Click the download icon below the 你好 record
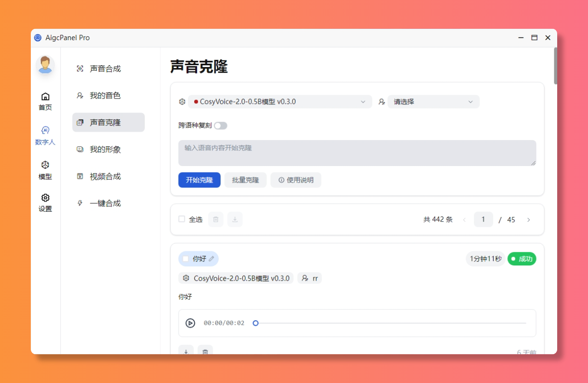The width and height of the screenshot is (588, 383). pos(186,352)
